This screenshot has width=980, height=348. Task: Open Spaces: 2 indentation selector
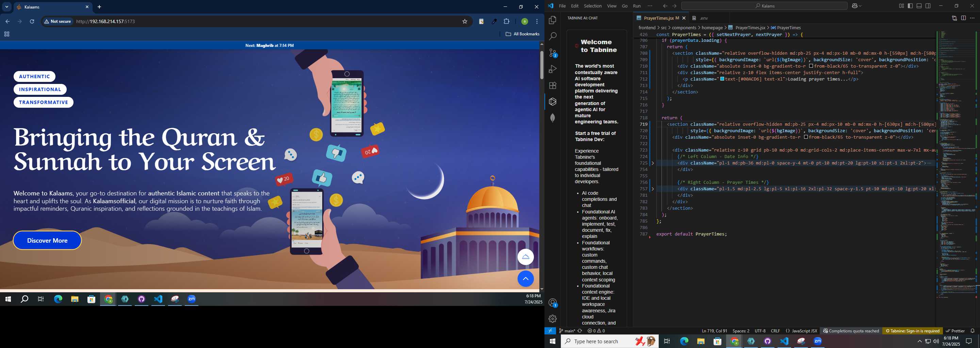(741, 331)
